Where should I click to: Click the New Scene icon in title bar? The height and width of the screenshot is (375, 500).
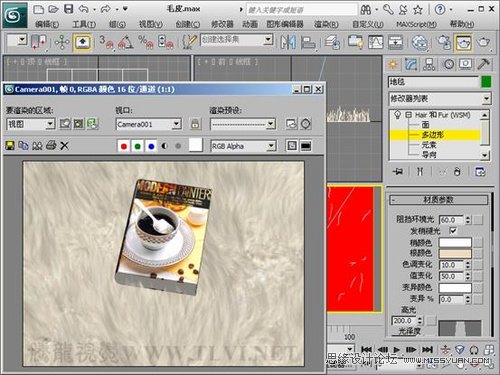point(38,9)
